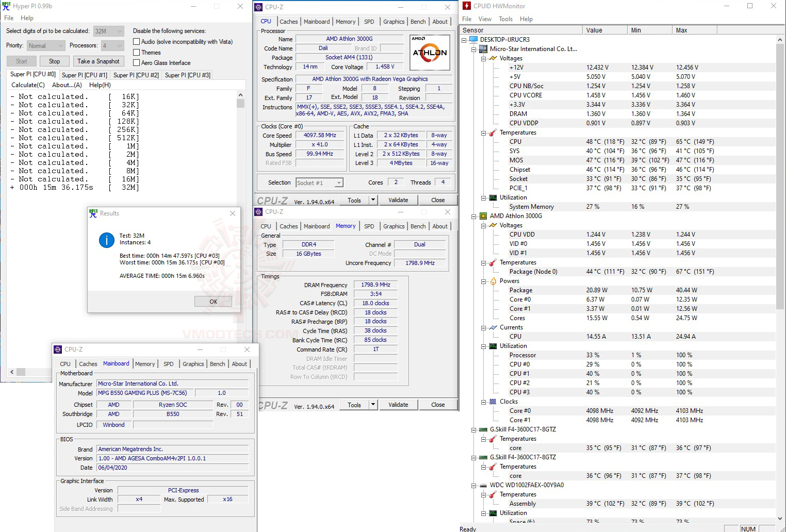786x532 pixels.
Task: Click the Core Speed 4097.58 MHz field
Action: (x=320, y=136)
